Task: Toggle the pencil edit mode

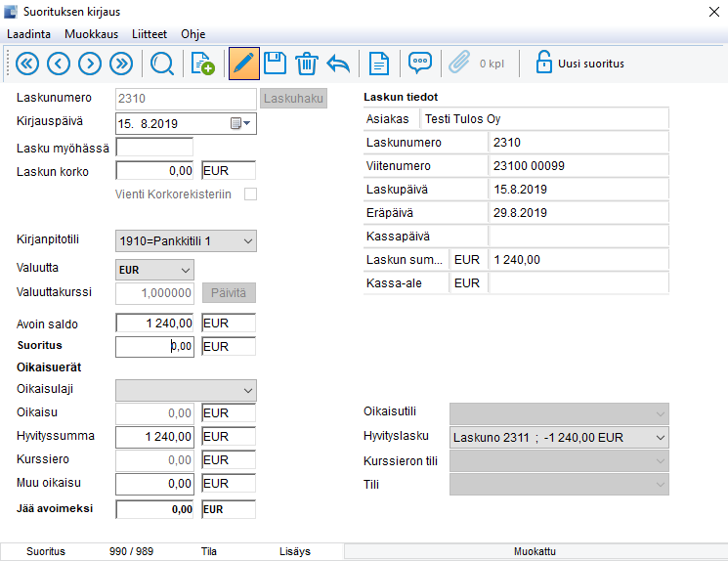Action: [x=244, y=64]
